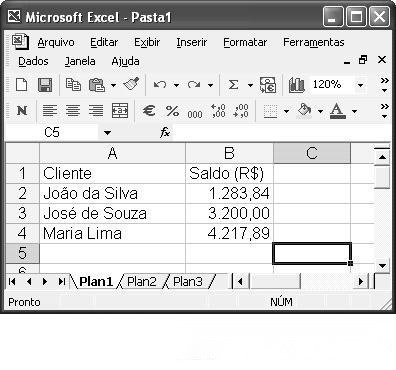Click Merge and Center icon
Screen dimensions: 396x370
pyautogui.click(x=120, y=110)
